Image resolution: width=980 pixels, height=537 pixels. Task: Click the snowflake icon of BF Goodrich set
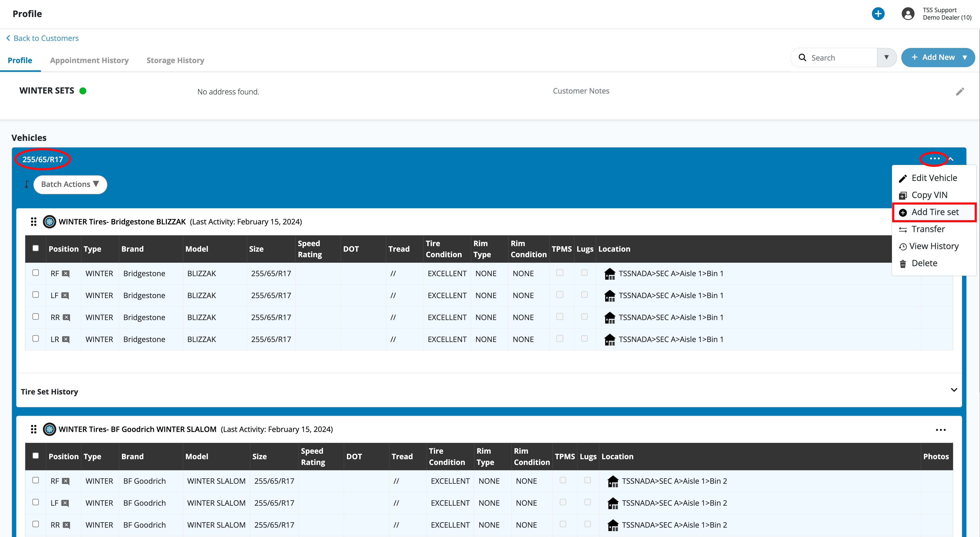(49, 429)
